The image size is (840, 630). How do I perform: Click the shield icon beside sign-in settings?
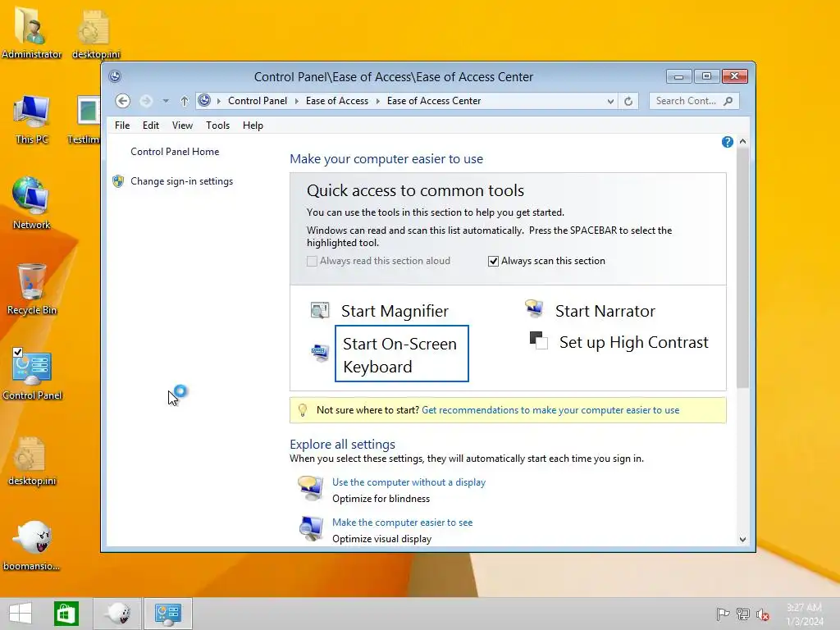click(118, 181)
